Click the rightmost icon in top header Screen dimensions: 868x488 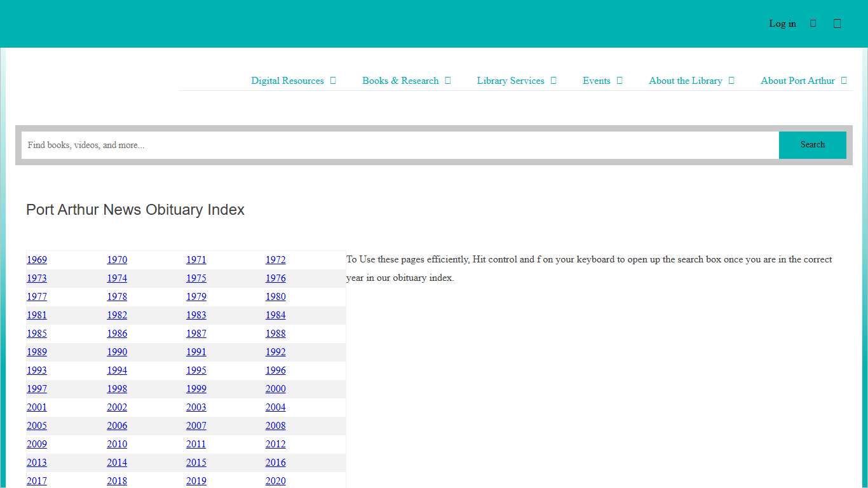[x=837, y=24]
